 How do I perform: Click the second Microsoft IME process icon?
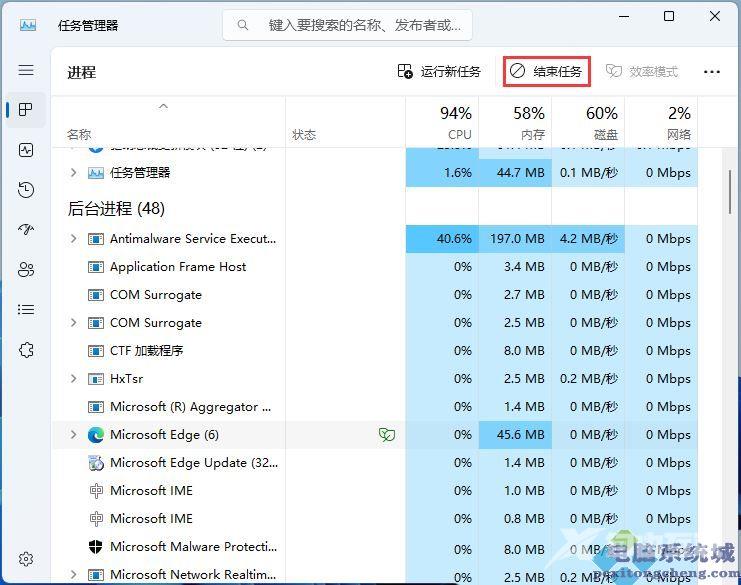(x=96, y=519)
